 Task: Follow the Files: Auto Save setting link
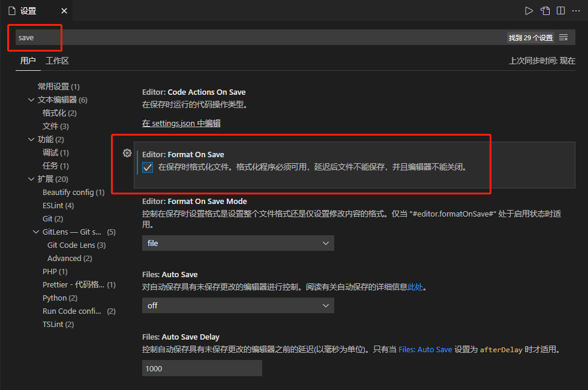point(425,349)
